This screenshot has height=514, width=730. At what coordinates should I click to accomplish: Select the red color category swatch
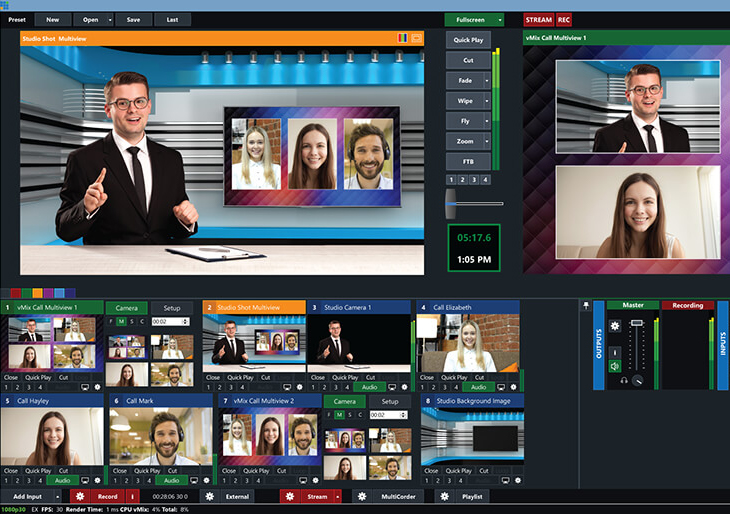(x=15, y=293)
